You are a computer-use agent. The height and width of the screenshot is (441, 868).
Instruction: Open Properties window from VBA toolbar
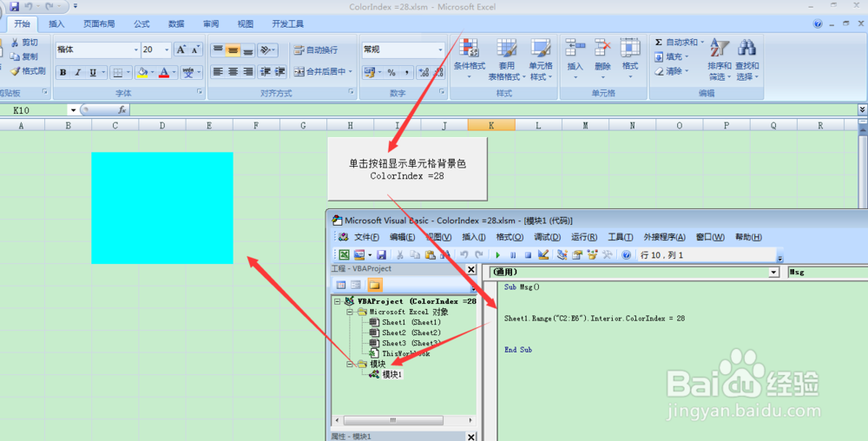tap(577, 255)
